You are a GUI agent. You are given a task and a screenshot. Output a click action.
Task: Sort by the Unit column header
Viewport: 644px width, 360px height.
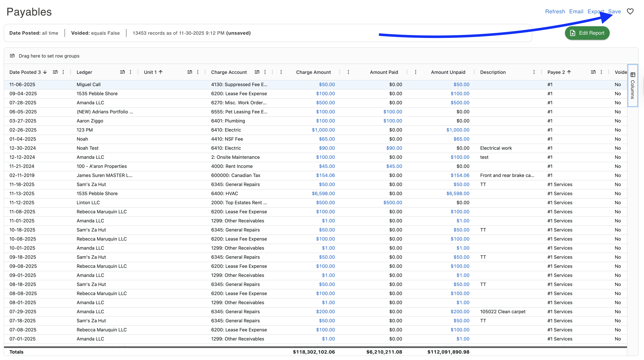[150, 72]
